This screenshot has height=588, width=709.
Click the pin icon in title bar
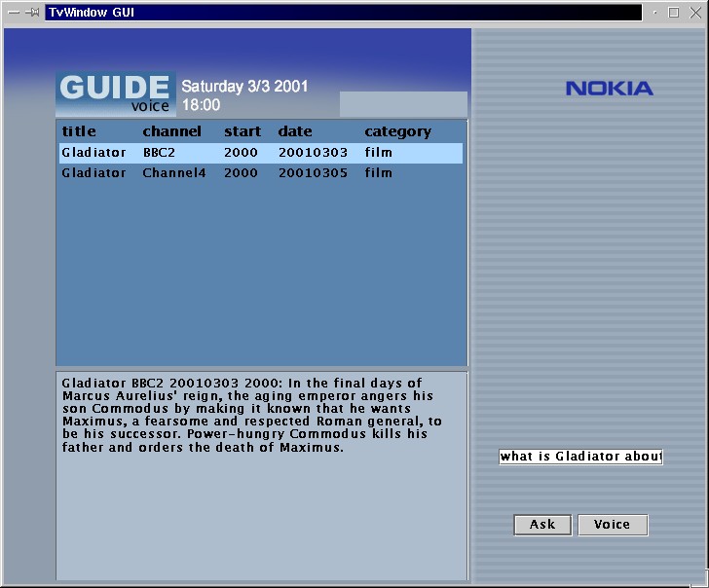pos(32,13)
